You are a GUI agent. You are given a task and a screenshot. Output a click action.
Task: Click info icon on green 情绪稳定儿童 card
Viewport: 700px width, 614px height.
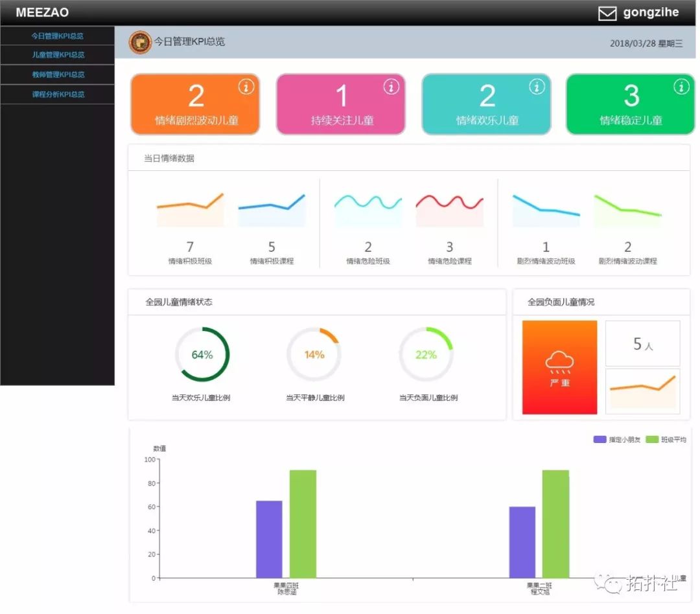[x=681, y=87]
